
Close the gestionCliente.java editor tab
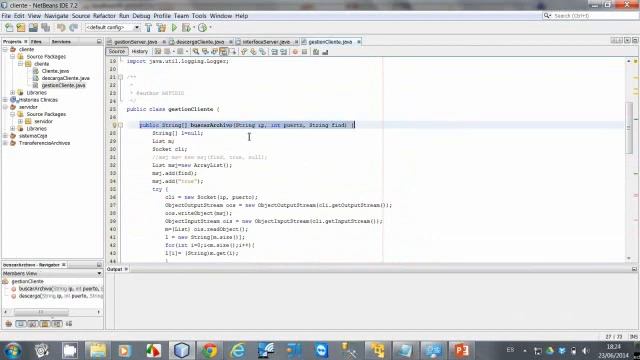click(359, 42)
